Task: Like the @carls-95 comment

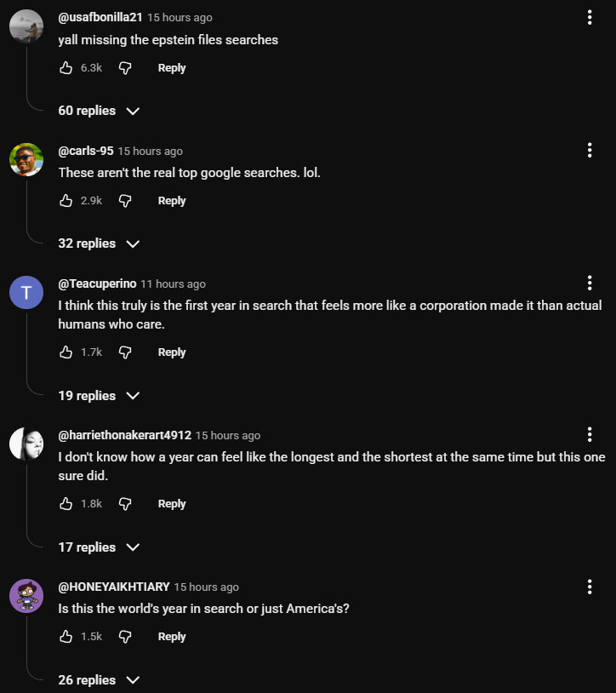Action: pos(66,201)
